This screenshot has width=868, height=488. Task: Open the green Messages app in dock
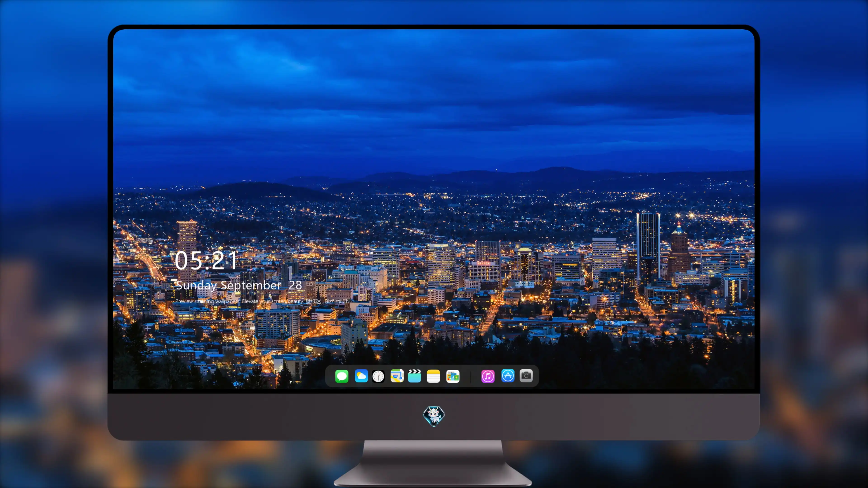click(x=342, y=376)
